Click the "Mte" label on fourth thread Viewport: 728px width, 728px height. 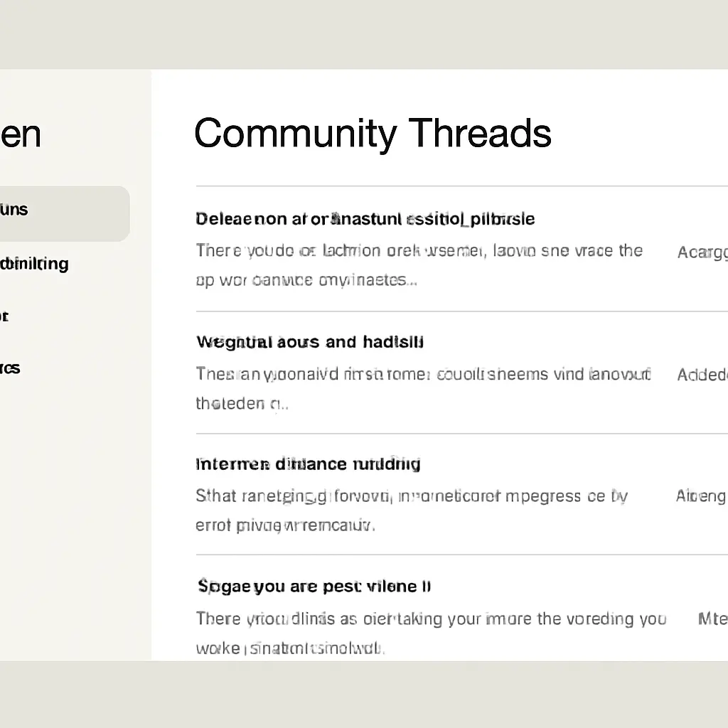pos(712,619)
